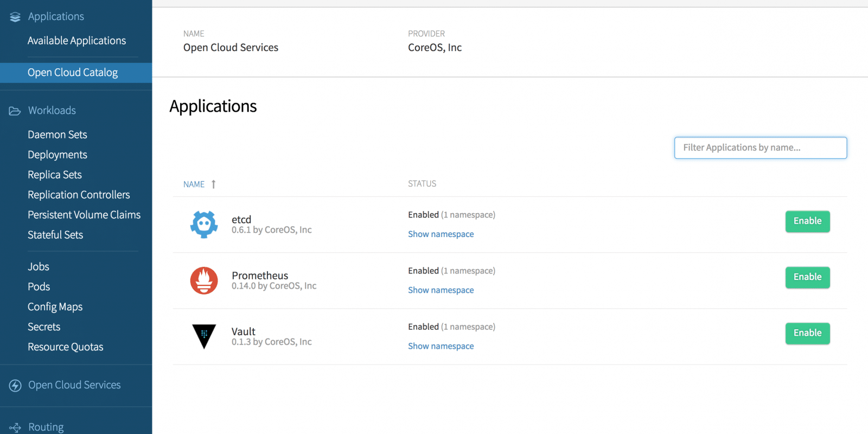Click etcd Enabled (1 namespace) status
The height and width of the screenshot is (434, 868).
[451, 215]
